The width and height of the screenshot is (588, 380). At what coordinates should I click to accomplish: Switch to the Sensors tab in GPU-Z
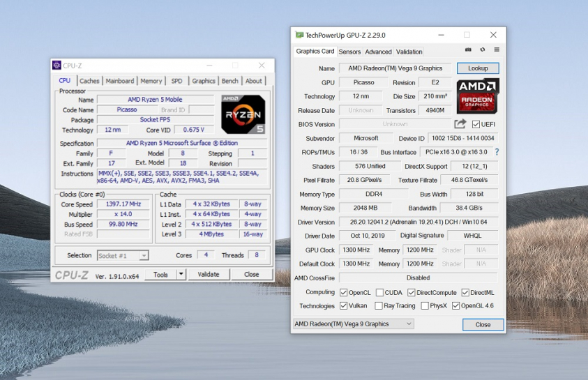tap(349, 52)
